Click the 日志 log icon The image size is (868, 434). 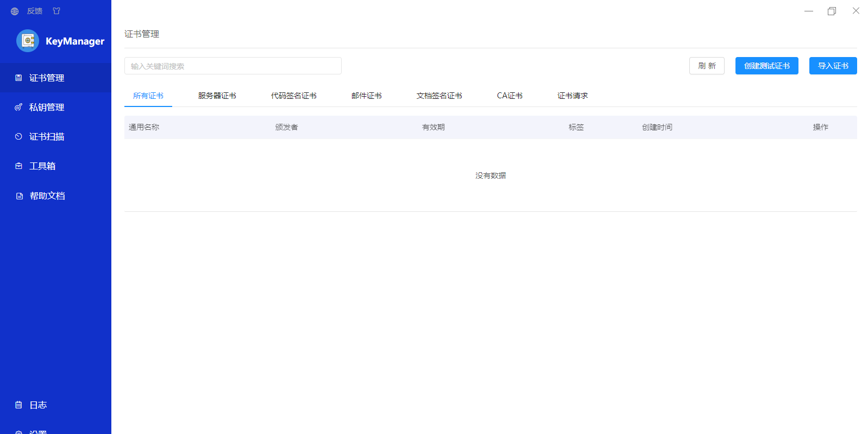(x=18, y=405)
